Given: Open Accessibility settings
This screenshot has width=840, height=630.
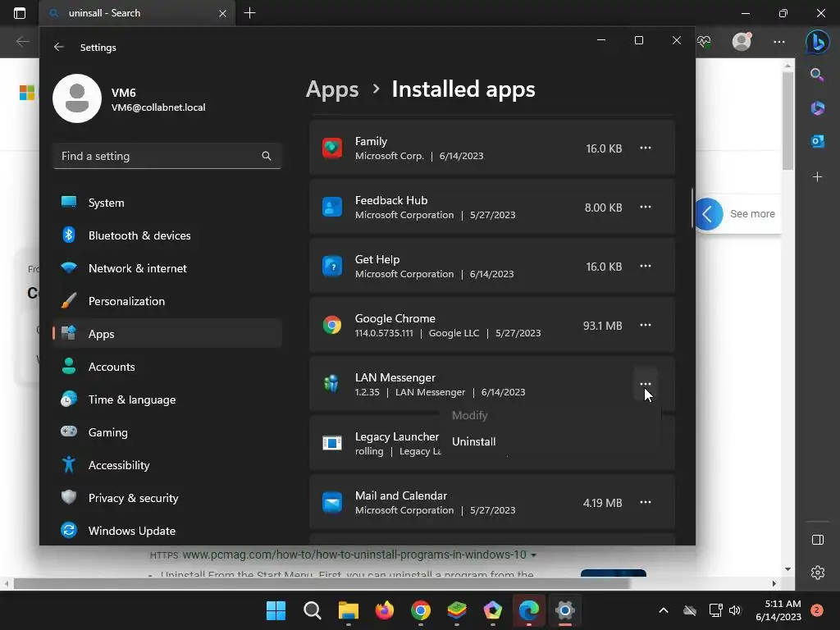Looking at the screenshot, I should [167, 464].
